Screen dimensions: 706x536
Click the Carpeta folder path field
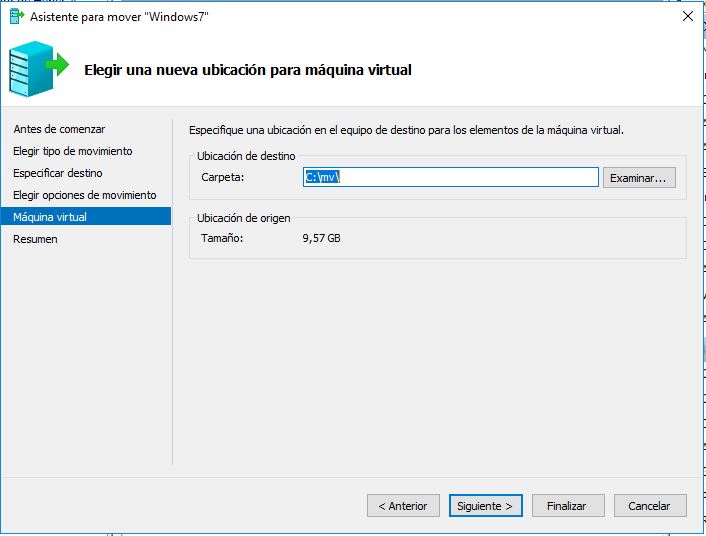click(x=451, y=177)
